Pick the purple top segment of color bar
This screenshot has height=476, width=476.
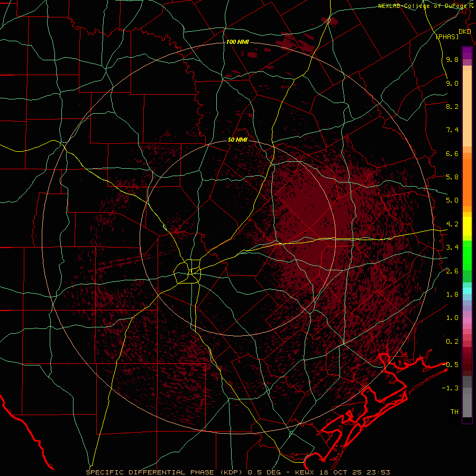point(467,53)
